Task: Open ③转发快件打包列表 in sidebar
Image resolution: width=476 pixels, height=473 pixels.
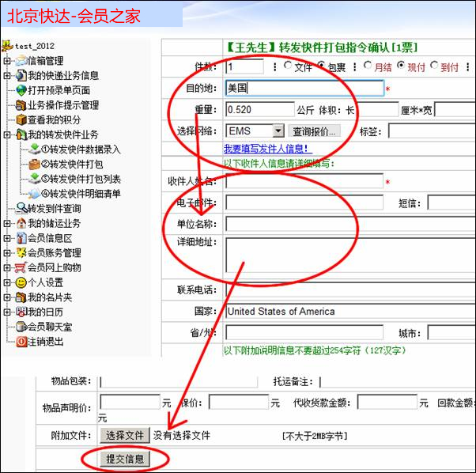Action: coord(79,179)
